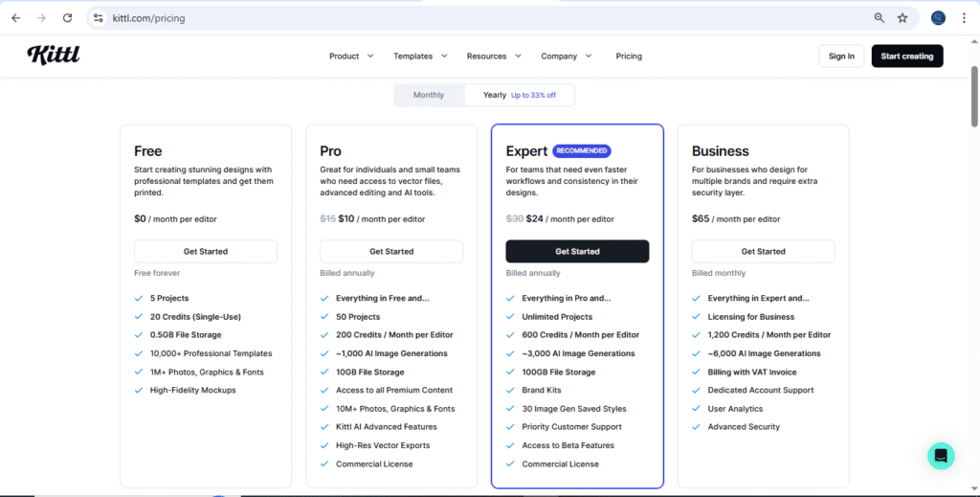
Task: Click 'Licensing for Business' text
Action: pyautogui.click(x=751, y=317)
